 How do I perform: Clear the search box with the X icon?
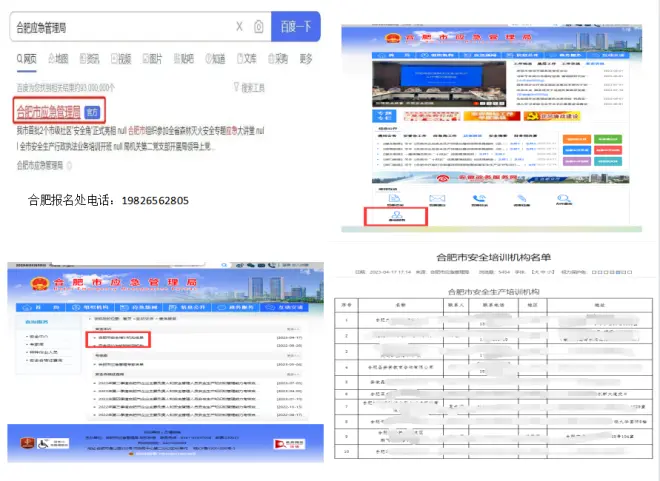tap(239, 27)
